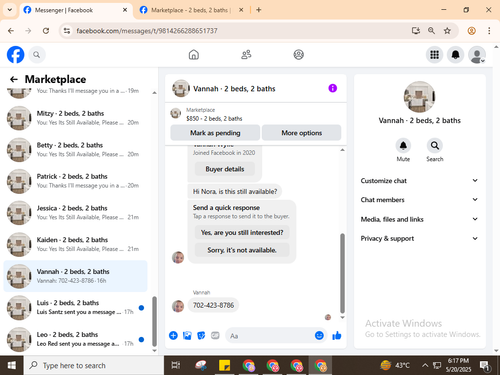Open the browser zoom magnifier icon

[431, 31]
